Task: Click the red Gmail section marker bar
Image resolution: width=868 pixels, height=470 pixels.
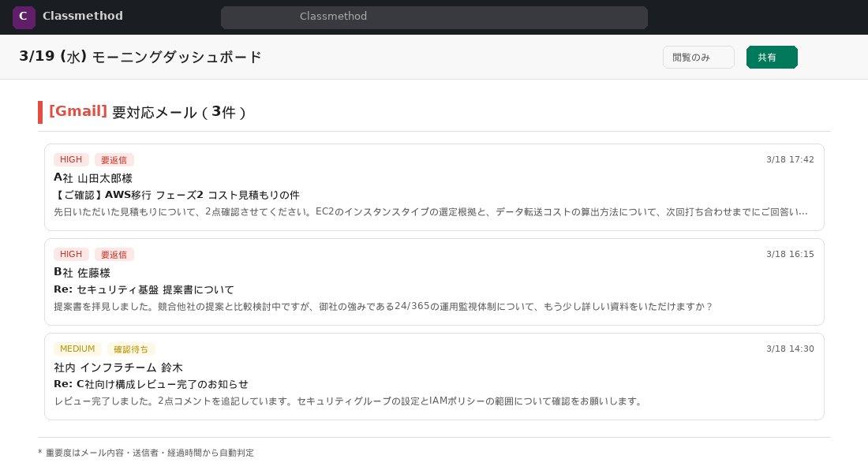Action: click(40, 112)
